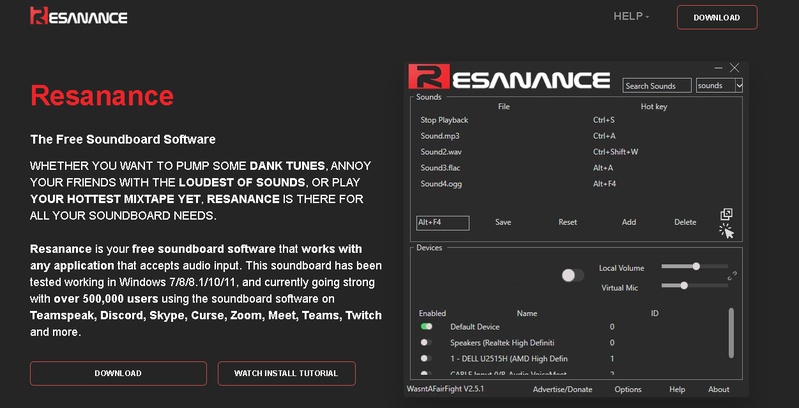
Task: Click Reset hotkey button
Action: (568, 222)
